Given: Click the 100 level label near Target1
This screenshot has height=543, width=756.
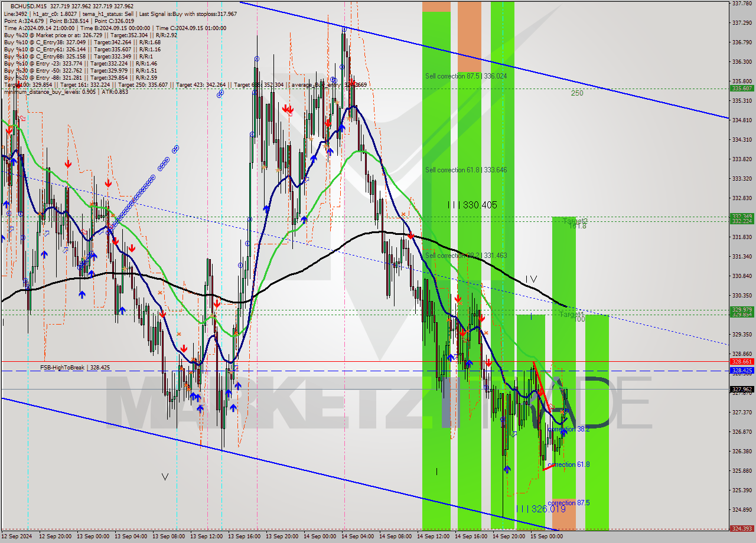Looking at the screenshot, I should pos(580,319).
